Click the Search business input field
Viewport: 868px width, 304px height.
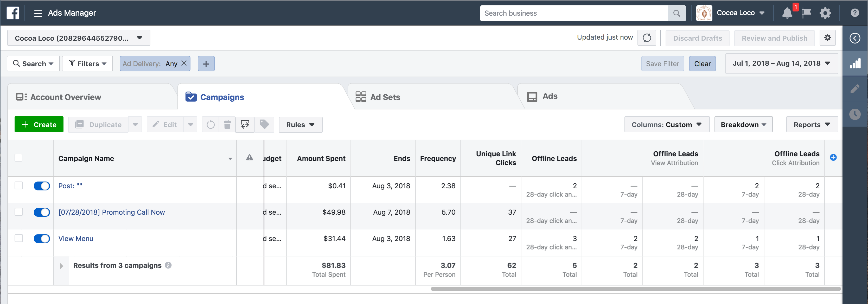pos(573,13)
